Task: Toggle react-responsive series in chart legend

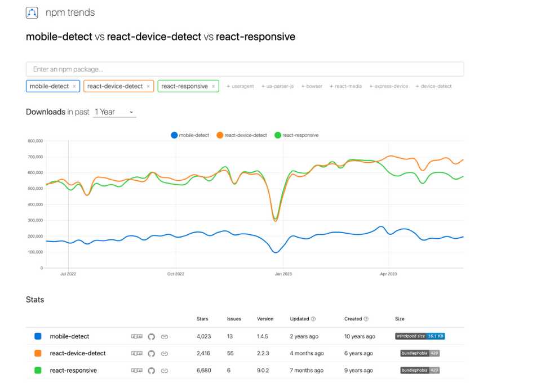Action: click(296, 135)
